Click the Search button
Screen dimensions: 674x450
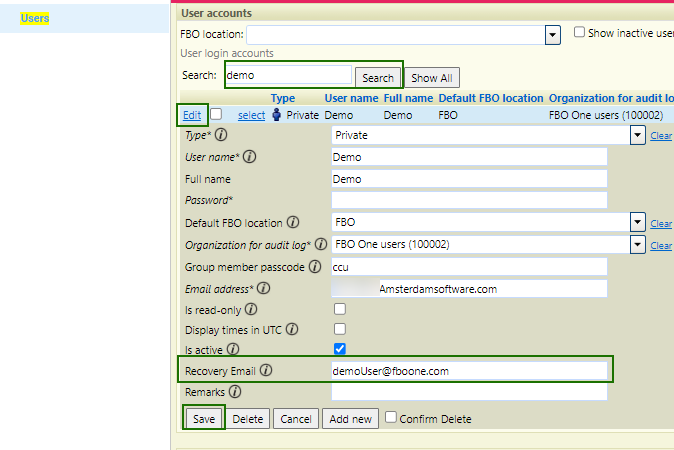pyautogui.click(x=378, y=78)
